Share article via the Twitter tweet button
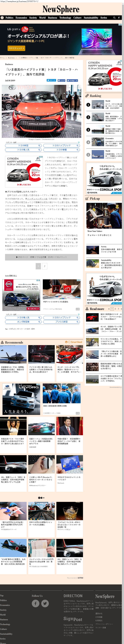The height and width of the screenshot is (644, 124). (51, 81)
